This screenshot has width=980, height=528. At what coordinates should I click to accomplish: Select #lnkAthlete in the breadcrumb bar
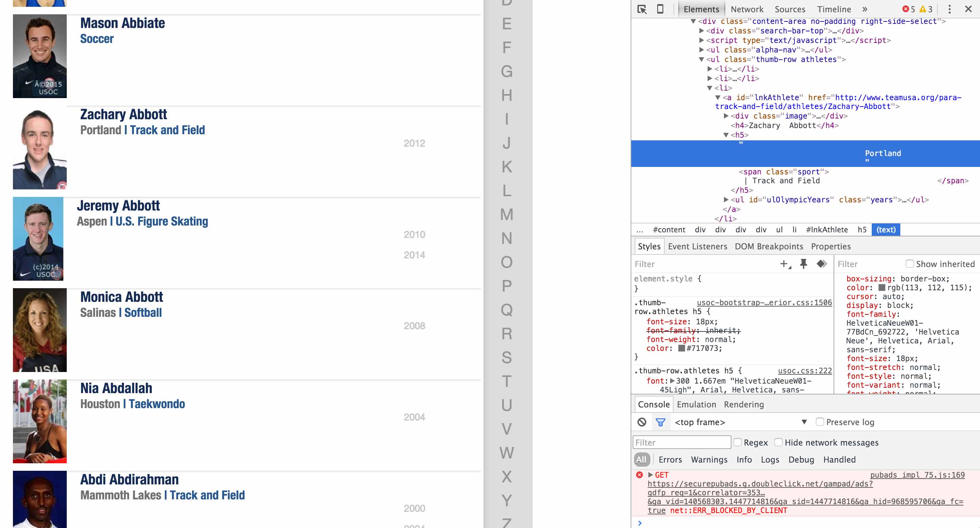[827, 230]
